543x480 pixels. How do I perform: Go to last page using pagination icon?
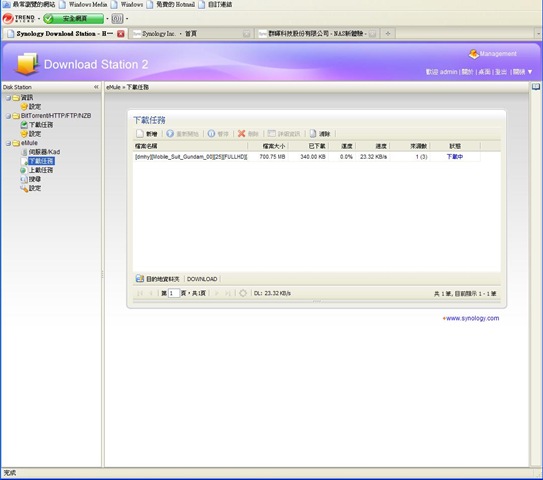(x=228, y=293)
